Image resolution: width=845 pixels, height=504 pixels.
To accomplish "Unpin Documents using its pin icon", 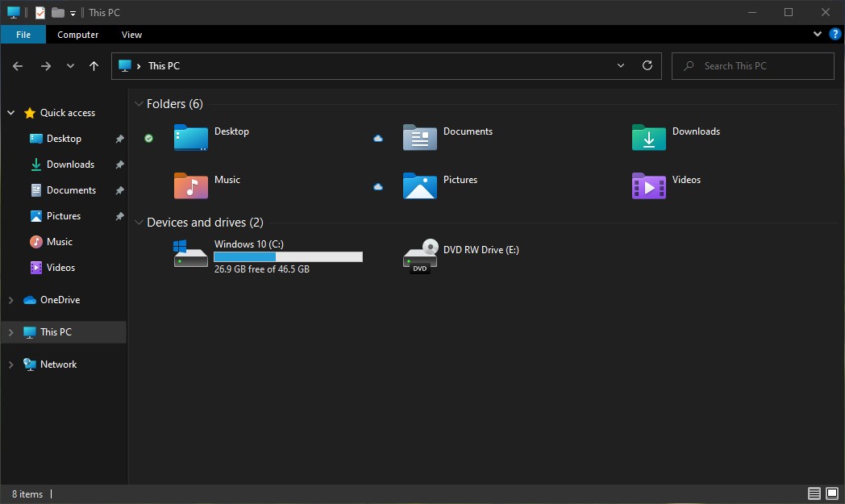I will pos(119,190).
